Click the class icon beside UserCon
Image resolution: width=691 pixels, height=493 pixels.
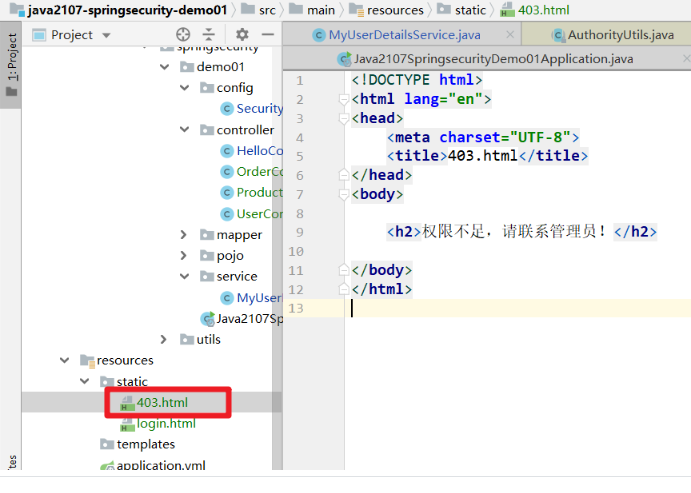pyautogui.click(x=227, y=214)
